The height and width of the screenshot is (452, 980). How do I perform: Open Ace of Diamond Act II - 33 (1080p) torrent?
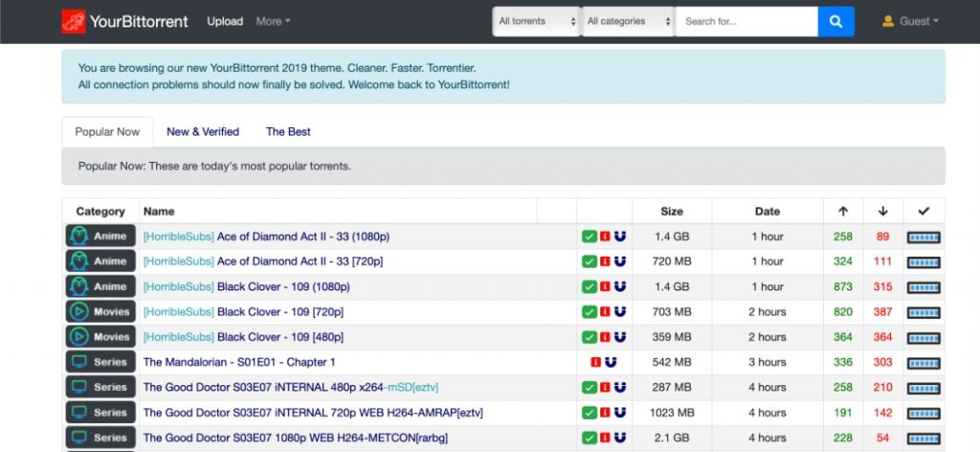coord(266,237)
